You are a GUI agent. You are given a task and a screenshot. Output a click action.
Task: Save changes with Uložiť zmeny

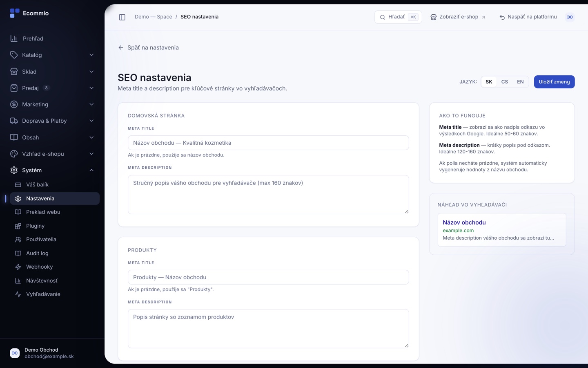click(554, 82)
